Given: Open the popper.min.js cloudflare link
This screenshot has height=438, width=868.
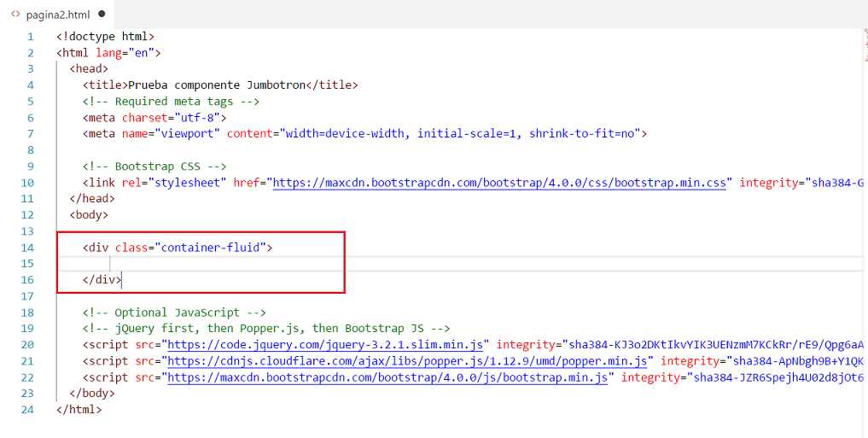Looking at the screenshot, I should tap(407, 361).
